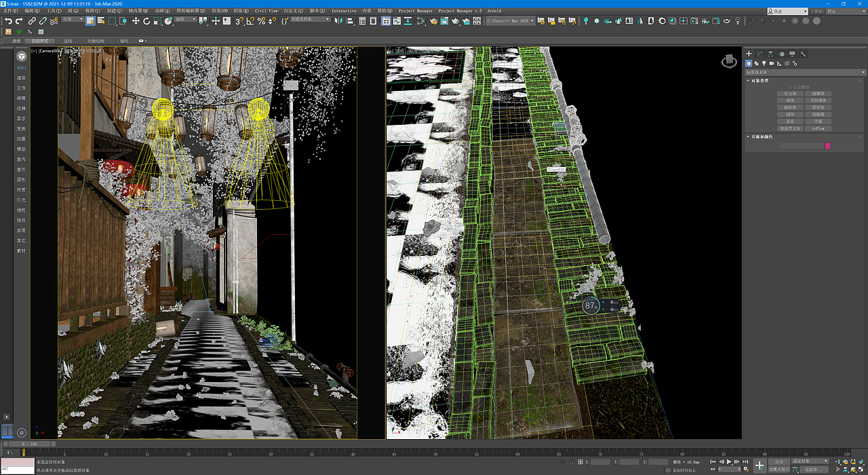Open the 全部 selection filter dropdown
This screenshot has height=475, width=868.
(73, 19)
